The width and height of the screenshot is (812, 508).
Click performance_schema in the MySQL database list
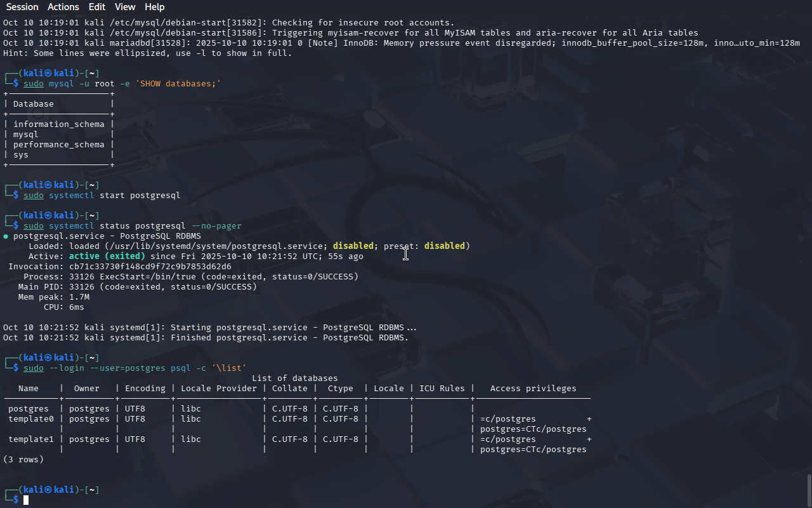click(x=58, y=145)
